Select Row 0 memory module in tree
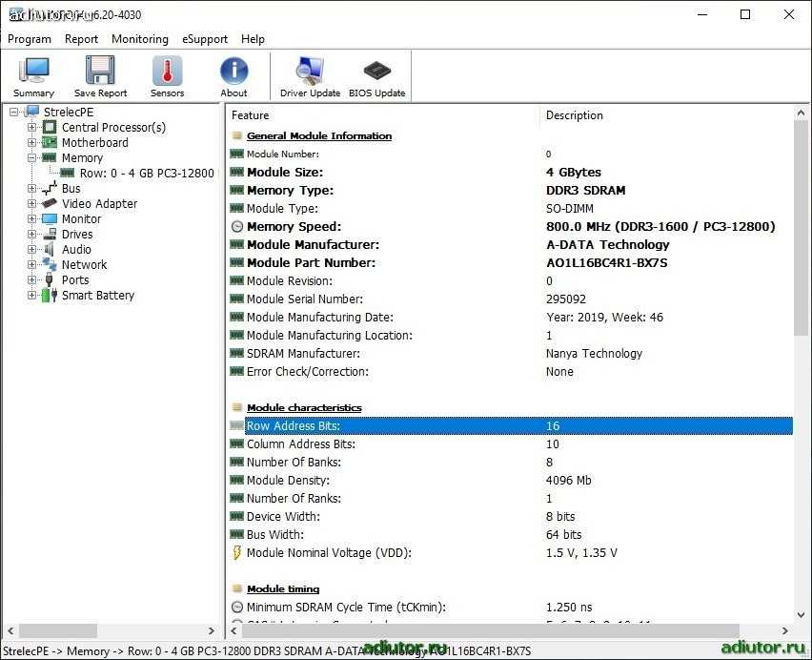The image size is (812, 660). pos(147,173)
